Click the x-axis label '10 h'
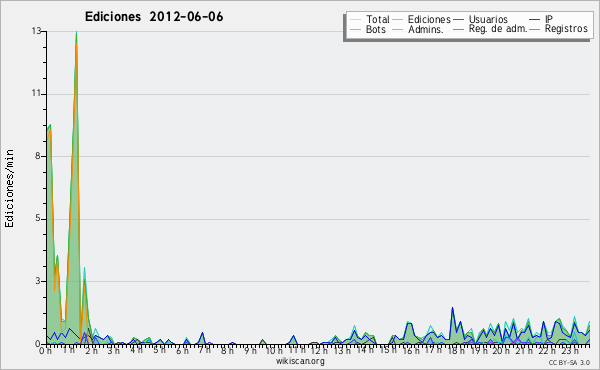Viewport: 600px width, 370px height. pyautogui.click(x=273, y=350)
